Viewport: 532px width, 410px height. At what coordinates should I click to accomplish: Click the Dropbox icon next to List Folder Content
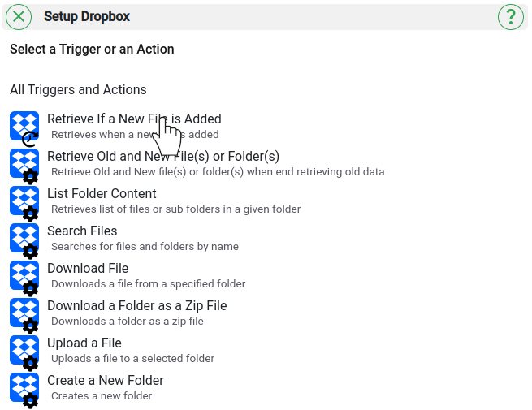(x=24, y=201)
